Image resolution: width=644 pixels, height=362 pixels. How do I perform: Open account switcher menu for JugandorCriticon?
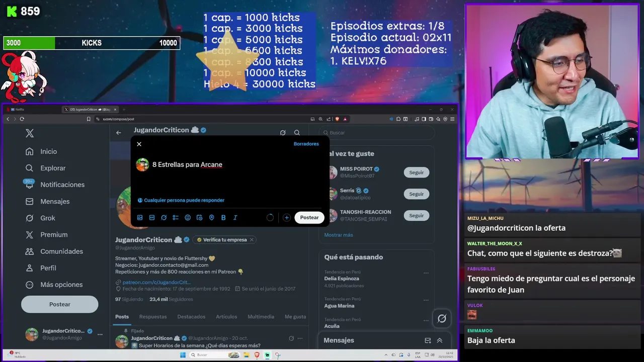tap(64, 334)
